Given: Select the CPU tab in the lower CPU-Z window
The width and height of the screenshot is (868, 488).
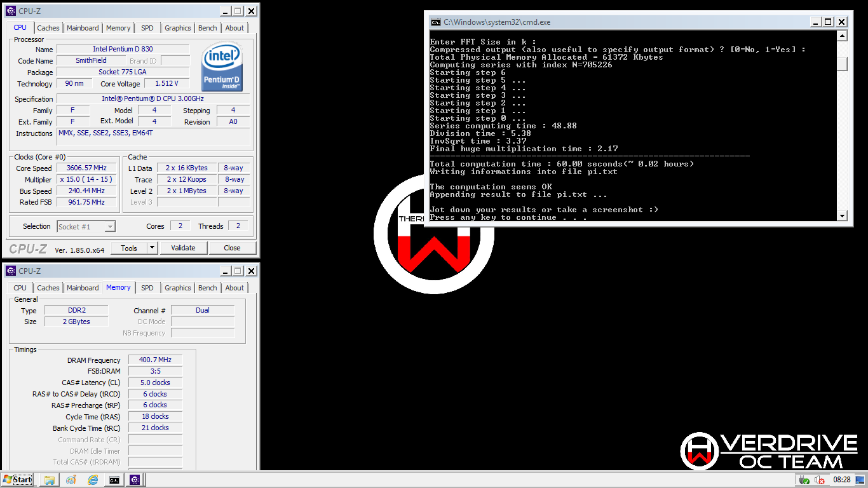Looking at the screenshot, I should (x=20, y=288).
